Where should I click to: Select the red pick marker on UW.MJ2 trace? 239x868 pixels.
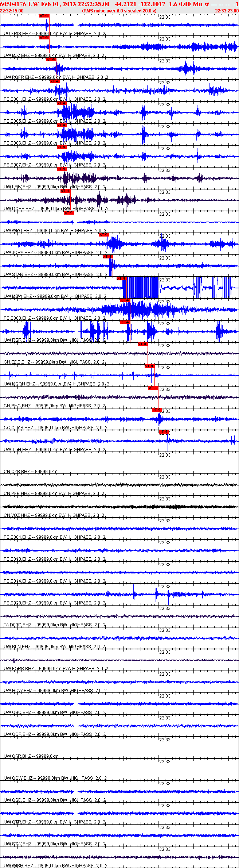click(x=44, y=38)
